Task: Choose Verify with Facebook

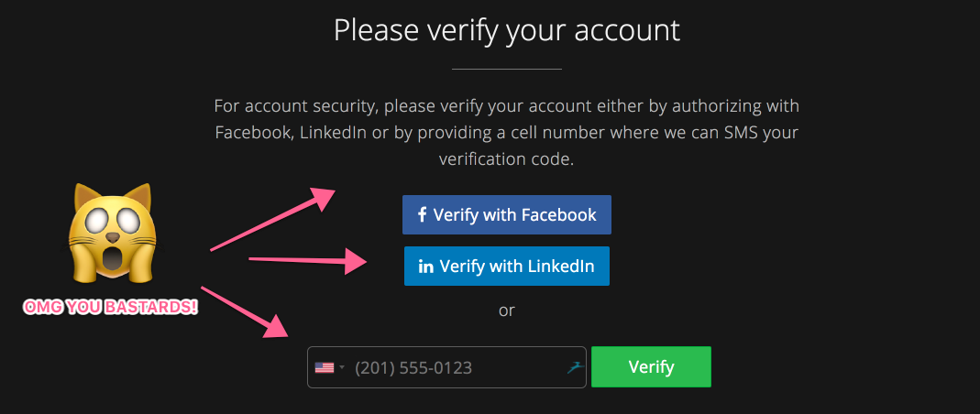Action: (x=506, y=215)
